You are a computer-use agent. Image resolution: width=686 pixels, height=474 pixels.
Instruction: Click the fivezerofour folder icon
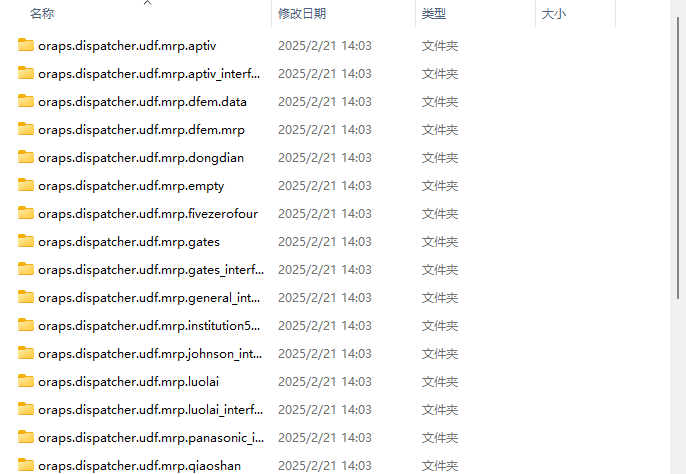point(26,213)
